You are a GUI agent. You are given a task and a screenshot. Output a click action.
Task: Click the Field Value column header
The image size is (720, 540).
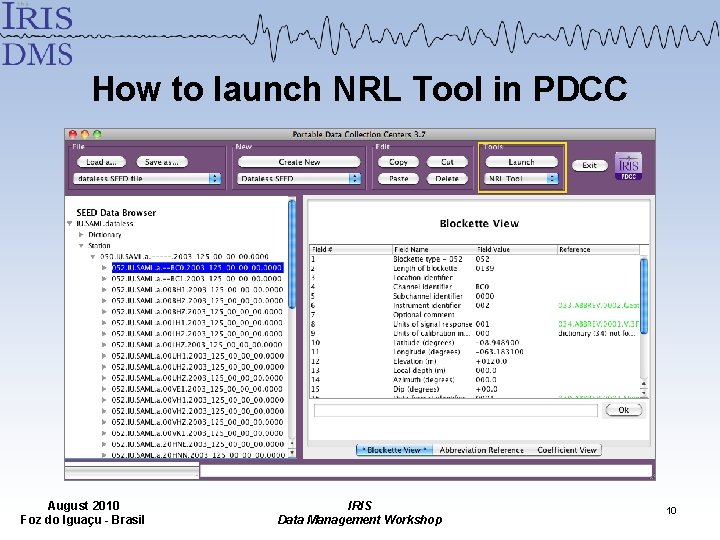[x=516, y=249]
